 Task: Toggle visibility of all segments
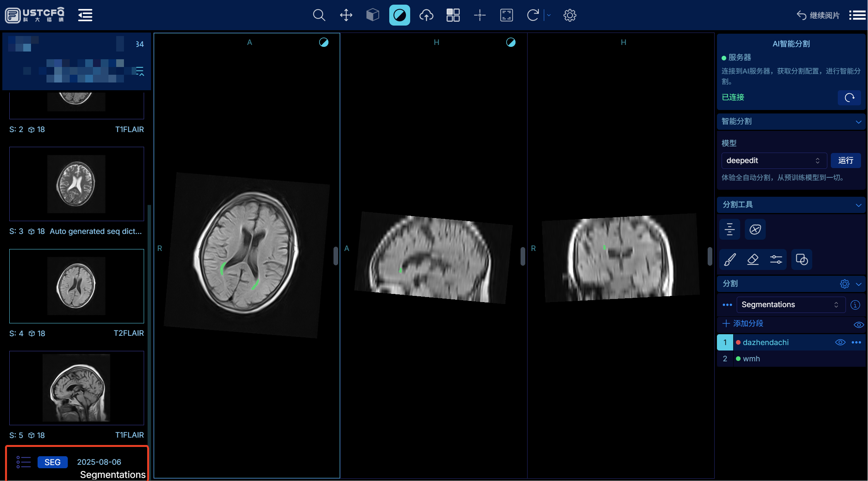(x=858, y=325)
